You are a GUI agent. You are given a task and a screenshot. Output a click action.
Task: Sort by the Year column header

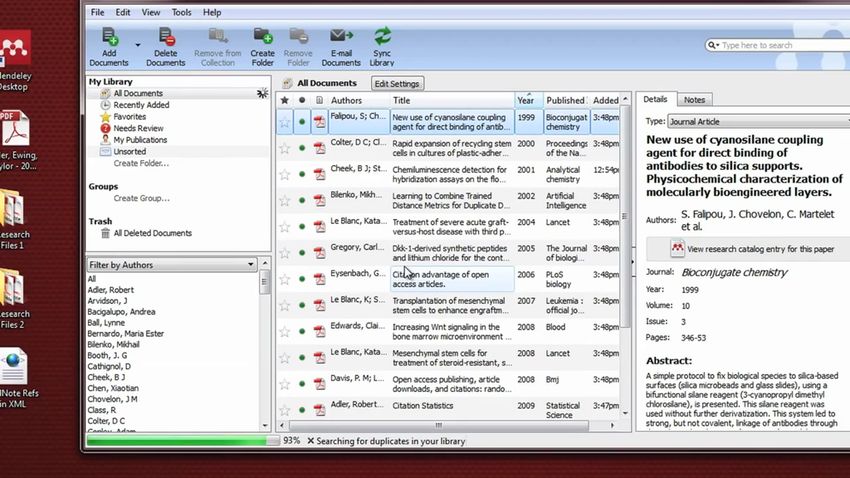point(529,100)
